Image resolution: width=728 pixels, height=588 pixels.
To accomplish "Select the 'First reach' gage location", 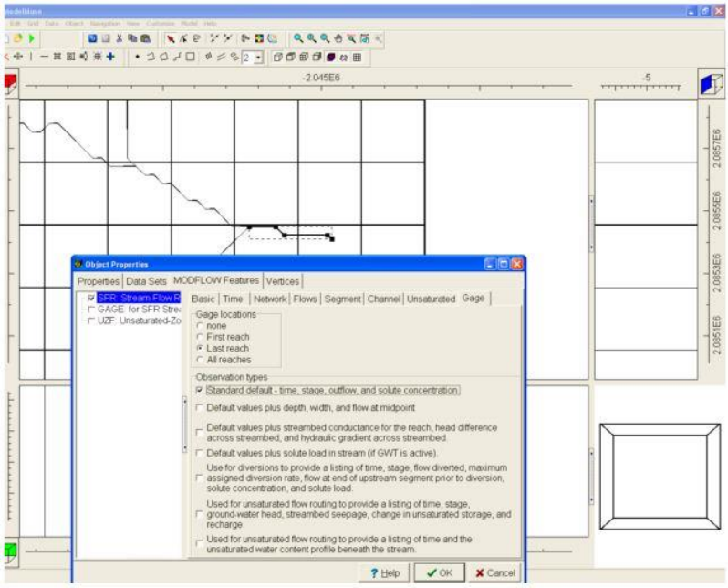I will [200, 336].
